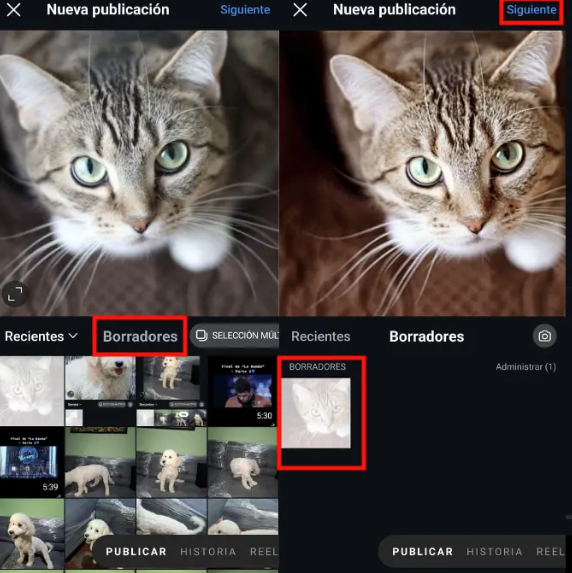Choose PUBLICAR mode on right screen
This screenshot has width=572, height=573.
423,551
